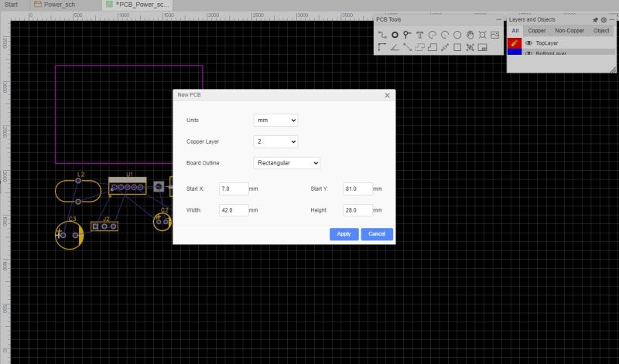Select capacitor C2 on the canvas
The height and width of the screenshot is (364, 619).
(x=162, y=222)
